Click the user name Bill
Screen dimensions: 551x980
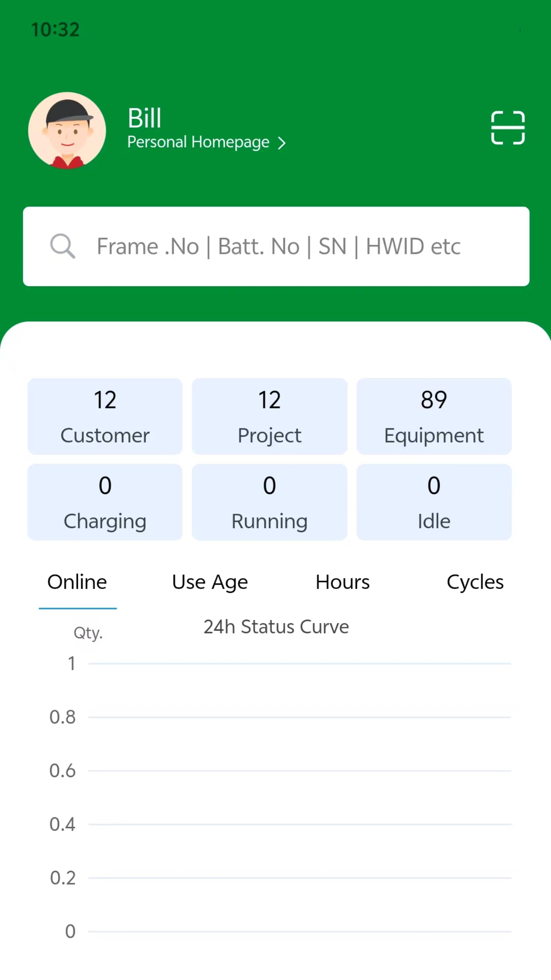144,118
